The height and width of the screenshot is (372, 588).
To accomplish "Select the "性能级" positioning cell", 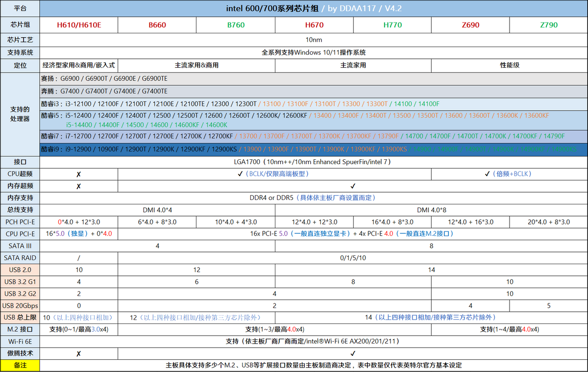I will pos(510,65).
